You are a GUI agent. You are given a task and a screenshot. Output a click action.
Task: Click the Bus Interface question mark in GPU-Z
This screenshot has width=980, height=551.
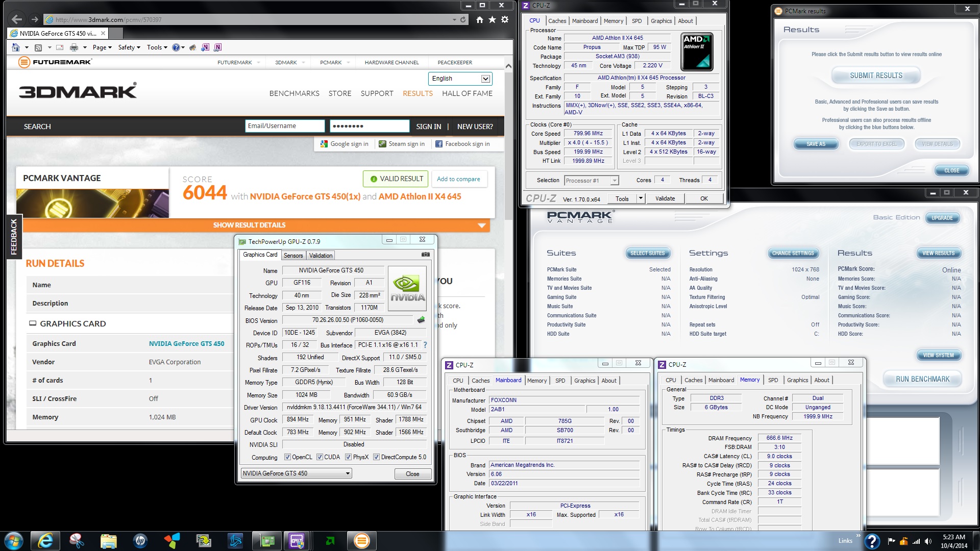tap(425, 345)
